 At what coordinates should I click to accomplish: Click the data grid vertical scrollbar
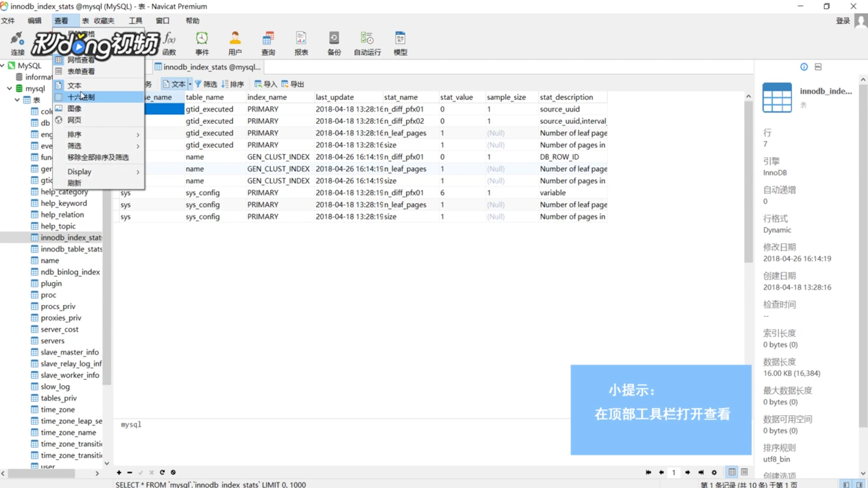(748, 182)
